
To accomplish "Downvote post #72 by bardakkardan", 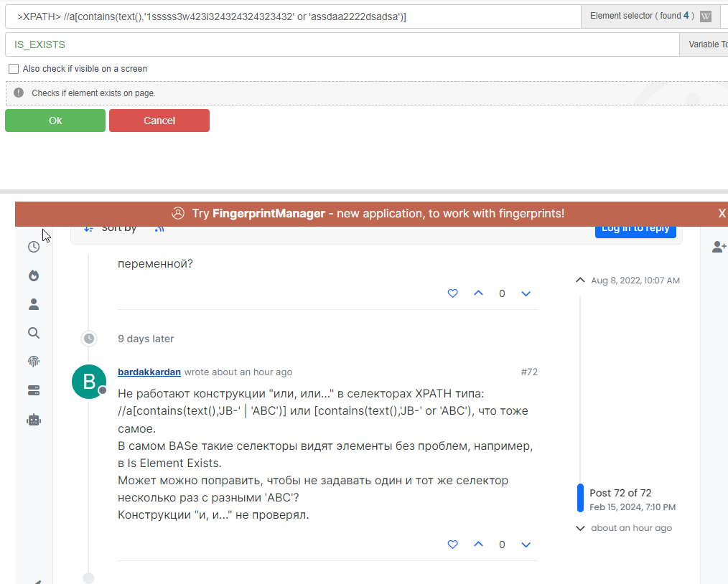I will pos(526,545).
